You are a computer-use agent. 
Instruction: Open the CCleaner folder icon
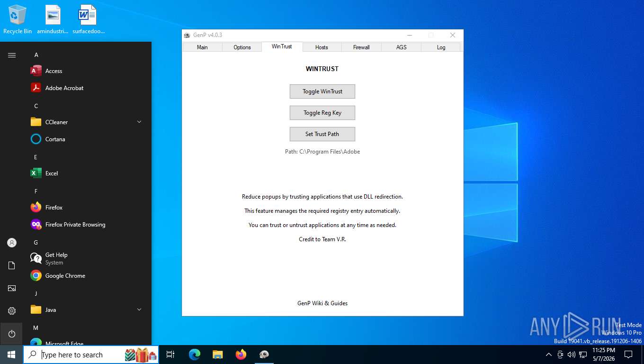pos(36,122)
